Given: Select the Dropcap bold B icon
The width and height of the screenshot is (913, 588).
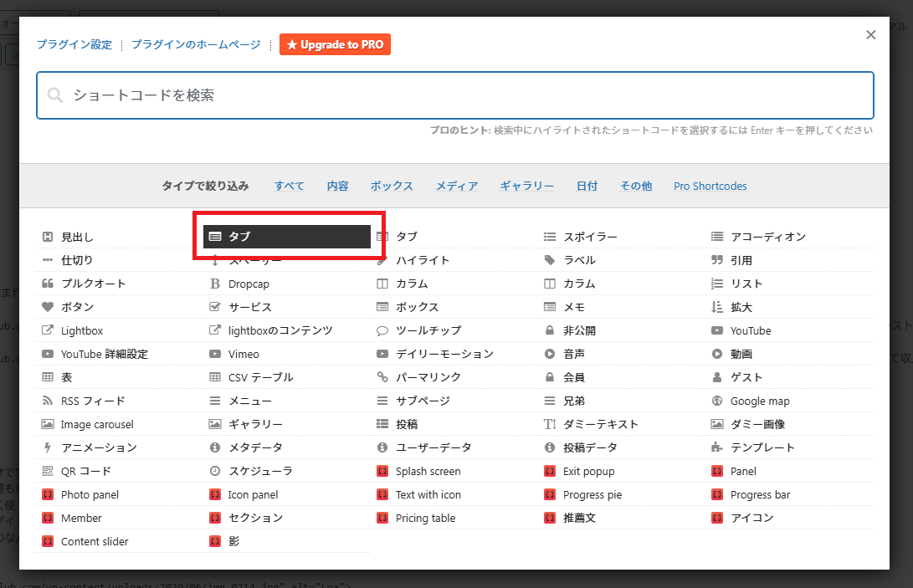Looking at the screenshot, I should [215, 284].
